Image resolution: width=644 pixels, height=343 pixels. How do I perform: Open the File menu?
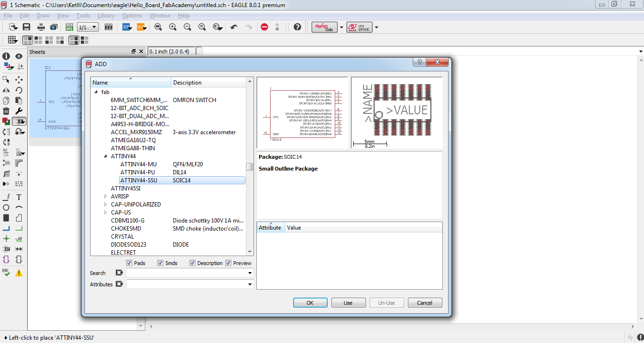[8, 16]
